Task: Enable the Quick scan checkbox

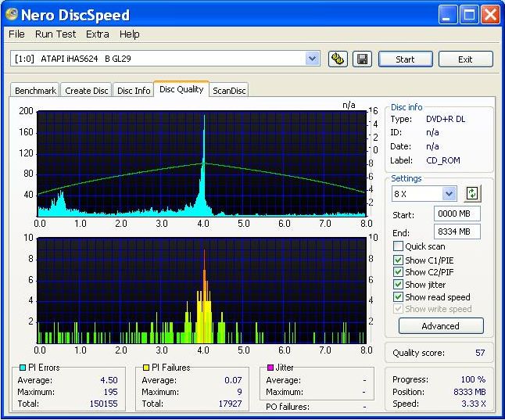Action: (399, 247)
